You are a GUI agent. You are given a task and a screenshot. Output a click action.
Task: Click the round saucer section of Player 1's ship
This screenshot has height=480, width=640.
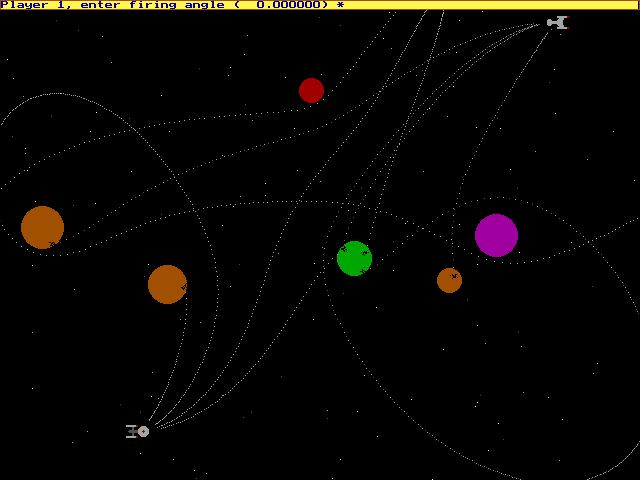pyautogui.click(x=143, y=431)
